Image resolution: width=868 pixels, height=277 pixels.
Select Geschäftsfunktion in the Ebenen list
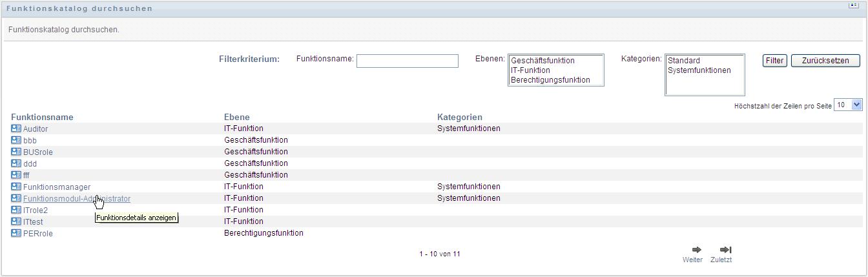(542, 61)
